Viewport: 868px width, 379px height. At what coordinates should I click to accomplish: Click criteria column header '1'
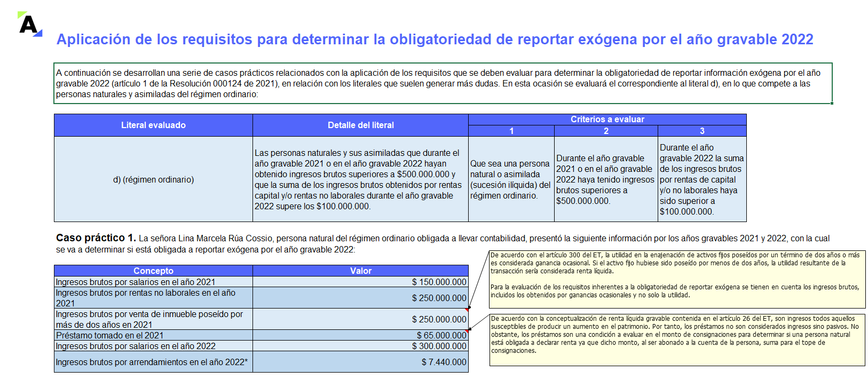click(511, 131)
